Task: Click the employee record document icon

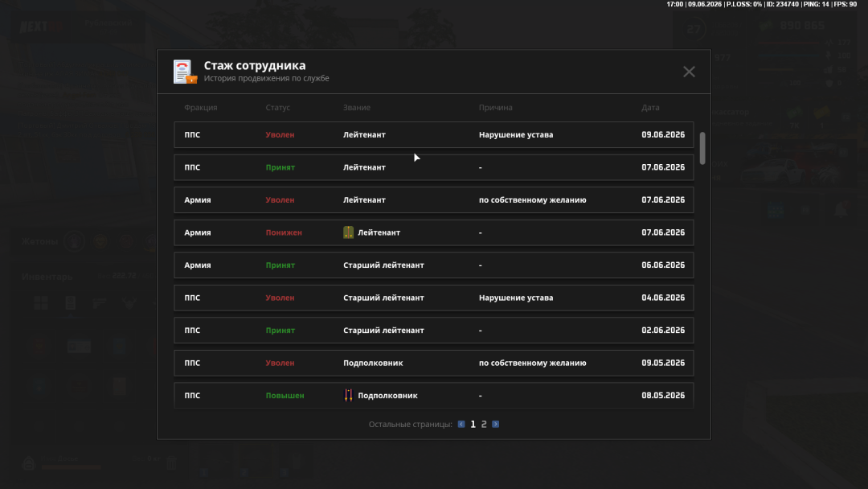Action: click(x=185, y=72)
